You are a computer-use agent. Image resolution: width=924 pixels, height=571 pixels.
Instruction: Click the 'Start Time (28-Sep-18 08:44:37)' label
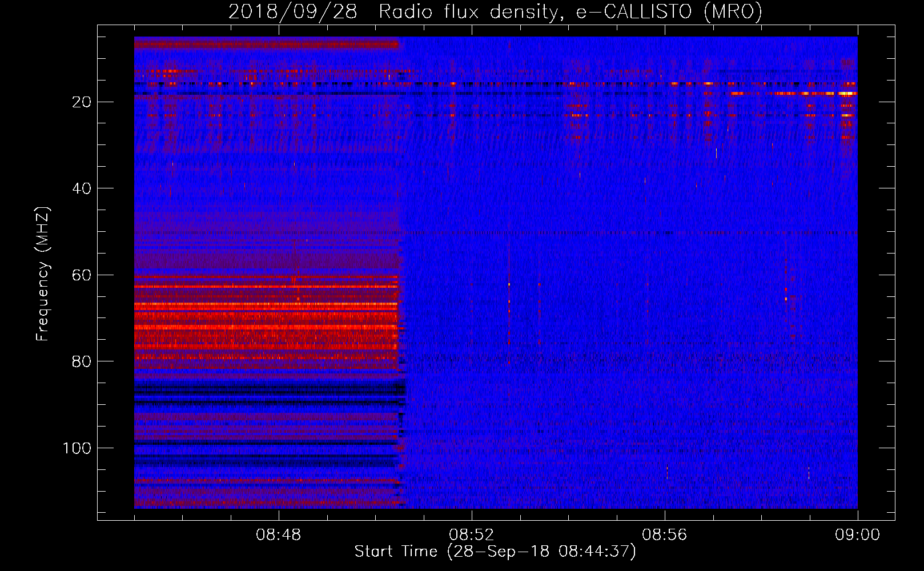click(x=495, y=552)
